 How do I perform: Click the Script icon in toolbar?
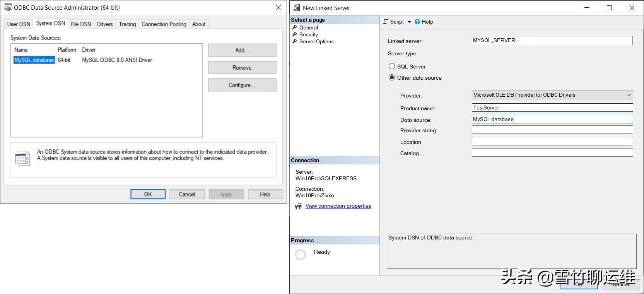coord(386,22)
